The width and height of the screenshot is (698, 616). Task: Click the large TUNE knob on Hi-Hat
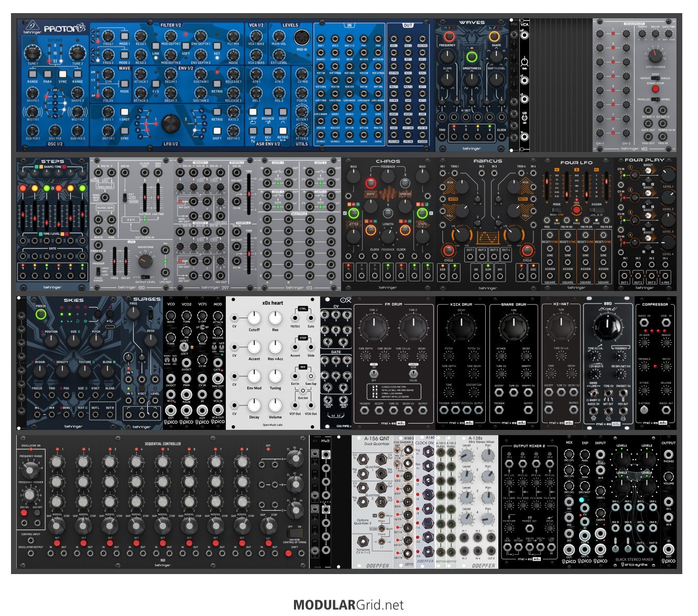click(x=561, y=327)
